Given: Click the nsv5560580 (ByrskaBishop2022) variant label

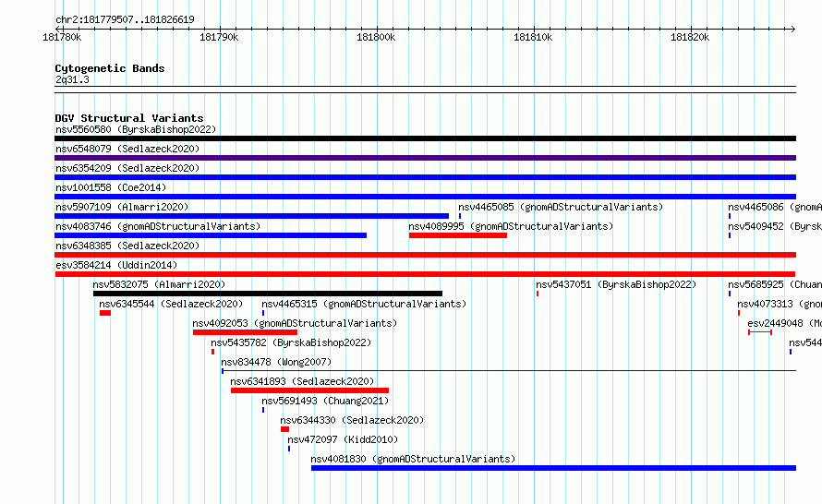Looking at the screenshot, I should [136, 129].
